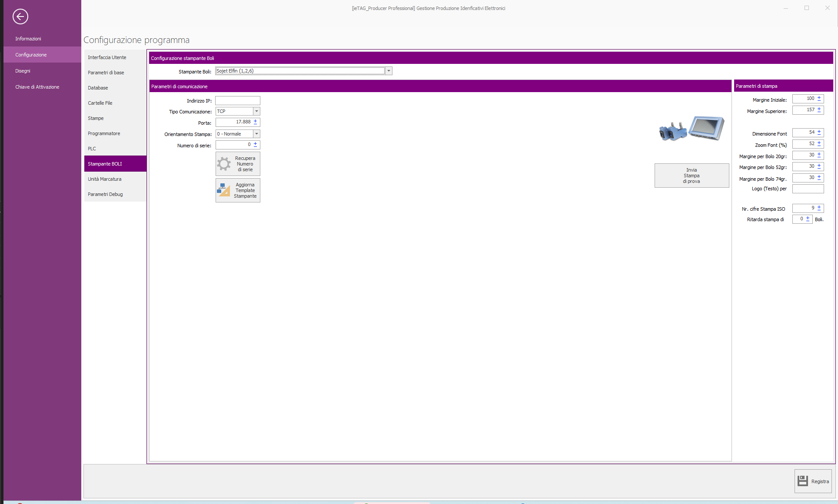Click Invia Stampa di prova button
Viewport: 838px width, 504px height.
[692, 176]
